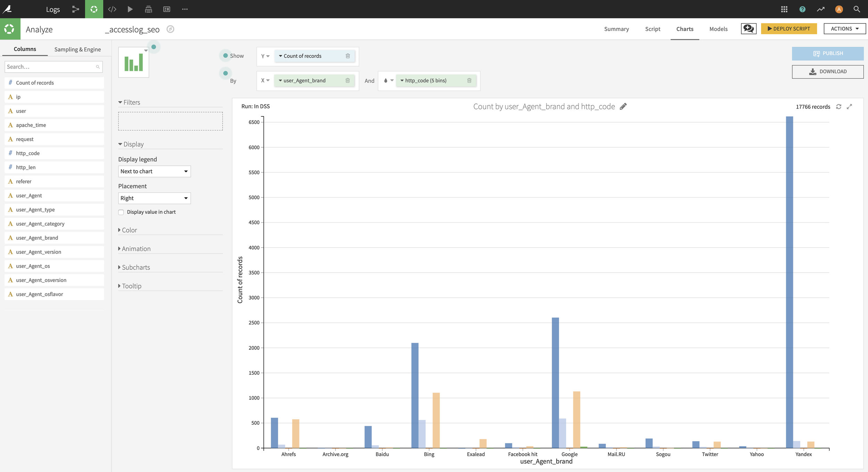Switch to the Script tab
Image resolution: width=868 pixels, height=472 pixels.
click(x=652, y=29)
